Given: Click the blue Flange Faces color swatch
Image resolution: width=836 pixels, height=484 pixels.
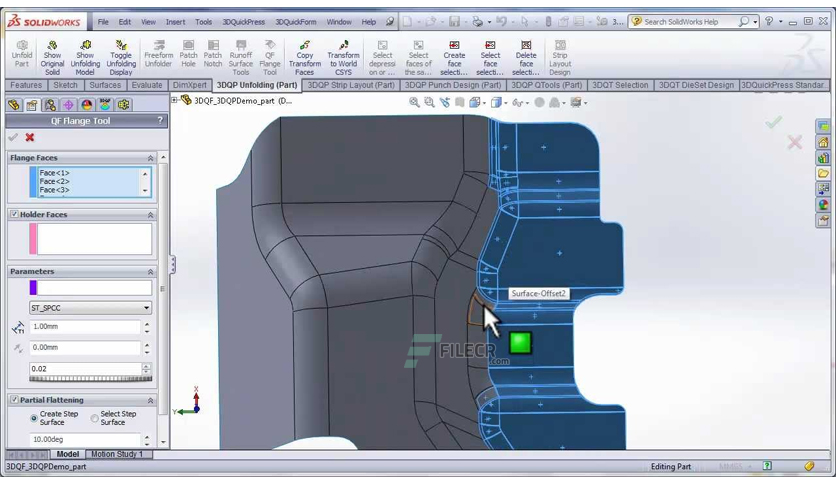Looking at the screenshot, I should pyautogui.click(x=33, y=182).
